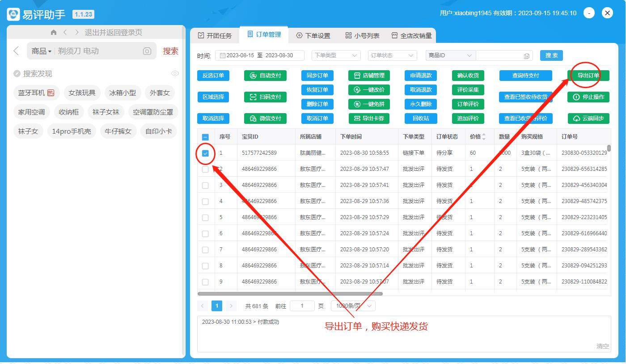
Task: Open 1000条/页 page size dropdown
Action: pyautogui.click(x=353, y=306)
